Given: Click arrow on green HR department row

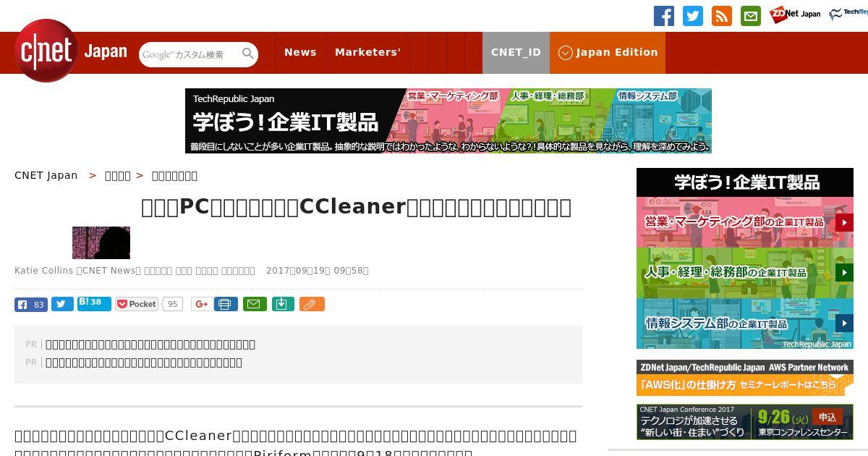Looking at the screenshot, I should 844,272.
